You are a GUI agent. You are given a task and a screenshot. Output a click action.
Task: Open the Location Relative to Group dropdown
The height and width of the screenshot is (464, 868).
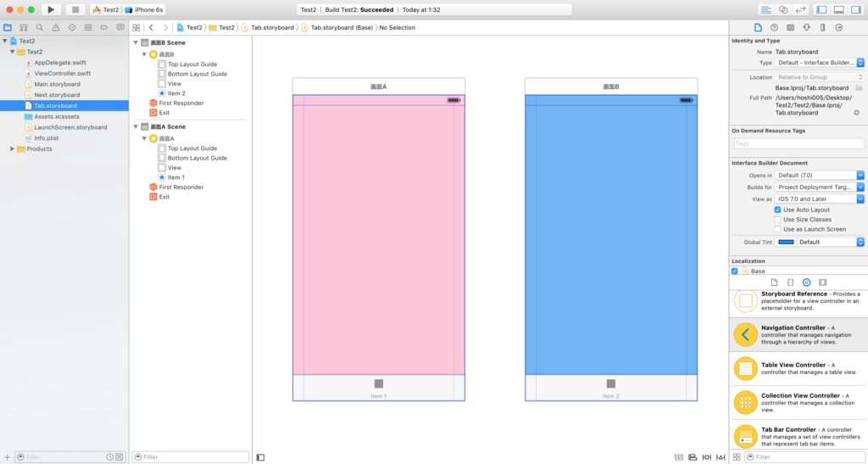pos(820,77)
